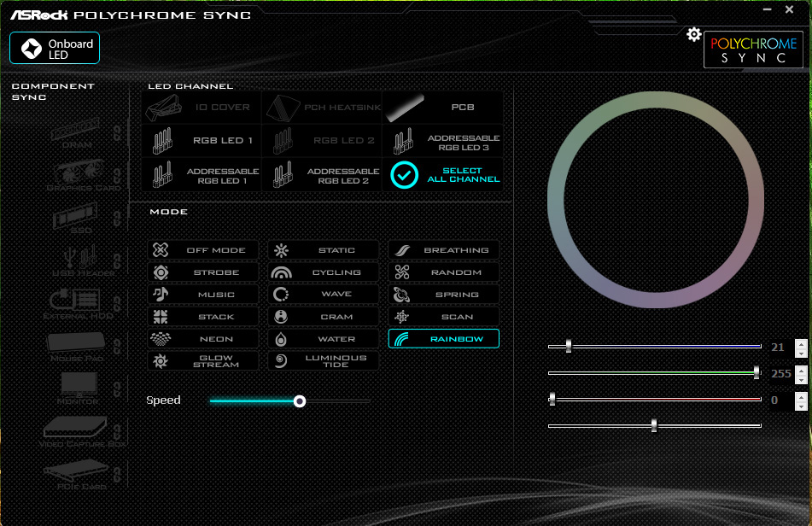Click the red channel slider
This screenshot has height=526, width=812.
click(x=655, y=399)
